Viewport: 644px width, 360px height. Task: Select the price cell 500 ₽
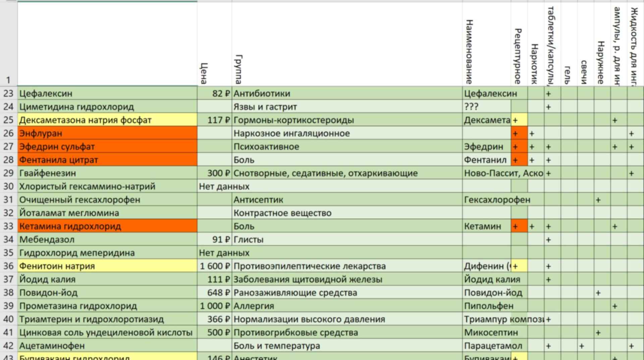pos(215,332)
